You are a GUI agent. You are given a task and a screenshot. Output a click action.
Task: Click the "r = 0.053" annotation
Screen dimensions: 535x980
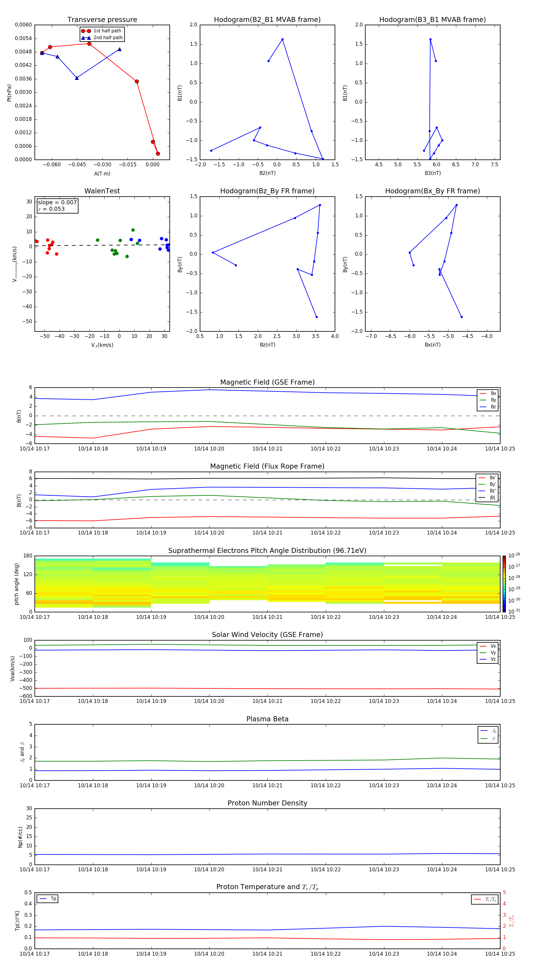pyautogui.click(x=51, y=209)
